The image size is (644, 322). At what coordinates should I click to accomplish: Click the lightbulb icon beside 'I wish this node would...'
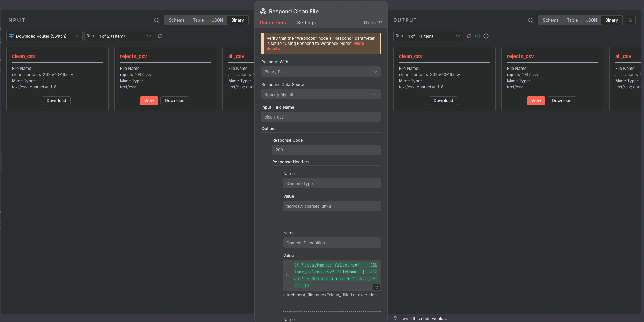395,318
